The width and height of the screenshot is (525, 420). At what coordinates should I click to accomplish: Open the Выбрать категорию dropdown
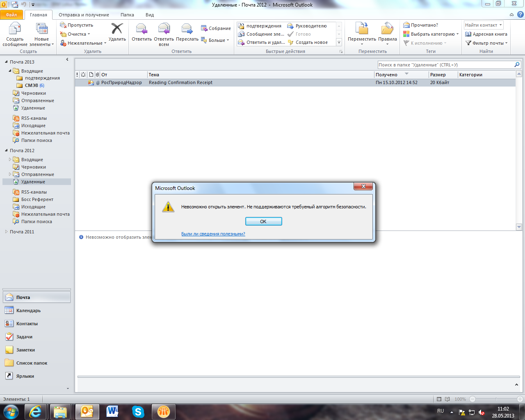coord(431,34)
